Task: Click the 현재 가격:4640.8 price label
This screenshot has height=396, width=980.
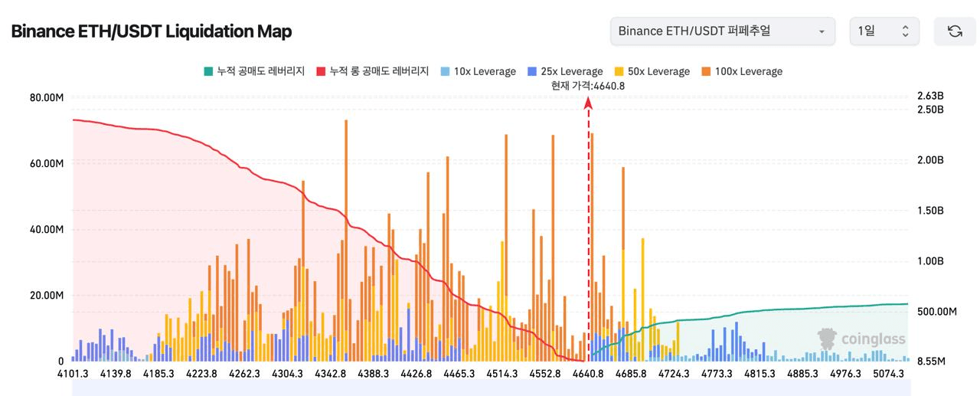Action: point(588,86)
